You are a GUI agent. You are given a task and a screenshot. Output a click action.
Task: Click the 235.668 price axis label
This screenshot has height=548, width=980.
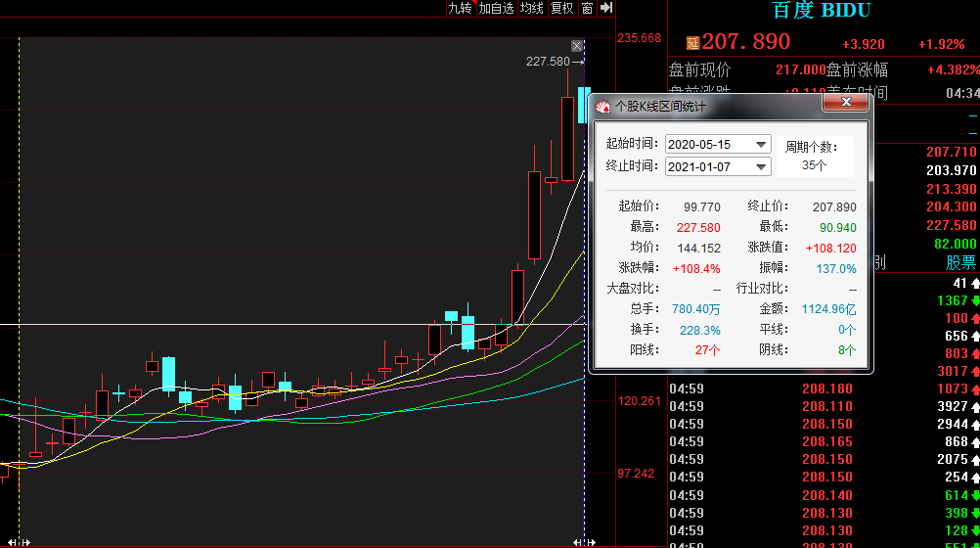[x=639, y=38]
